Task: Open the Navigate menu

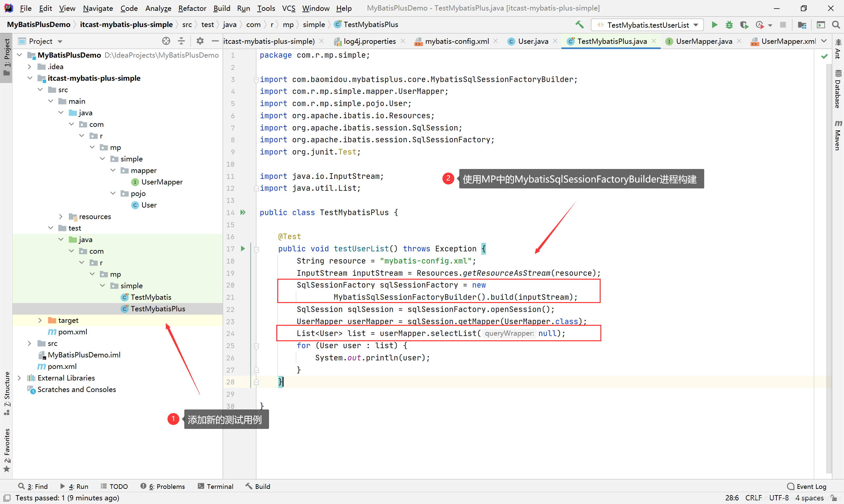Action: click(98, 8)
